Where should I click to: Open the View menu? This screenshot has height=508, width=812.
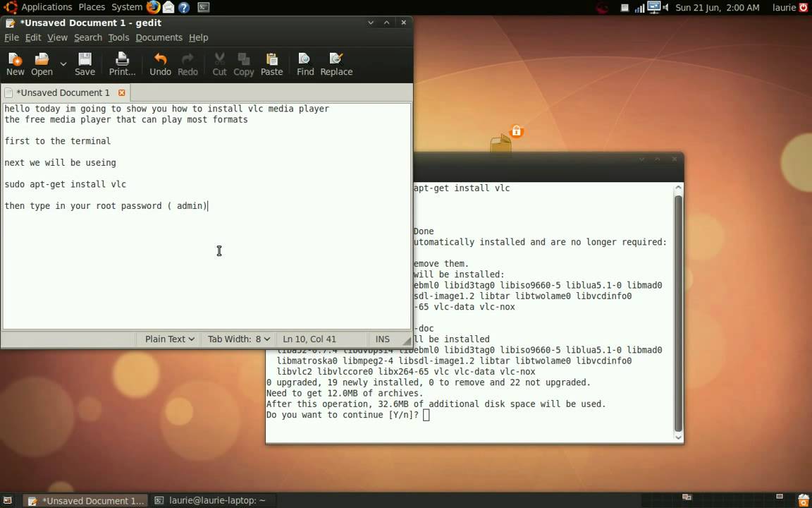click(x=58, y=37)
